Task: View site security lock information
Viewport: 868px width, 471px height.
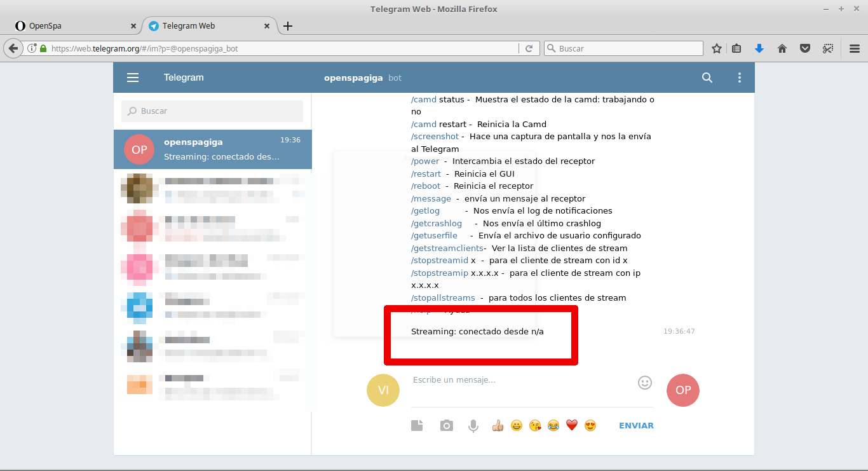Action: click(x=43, y=48)
